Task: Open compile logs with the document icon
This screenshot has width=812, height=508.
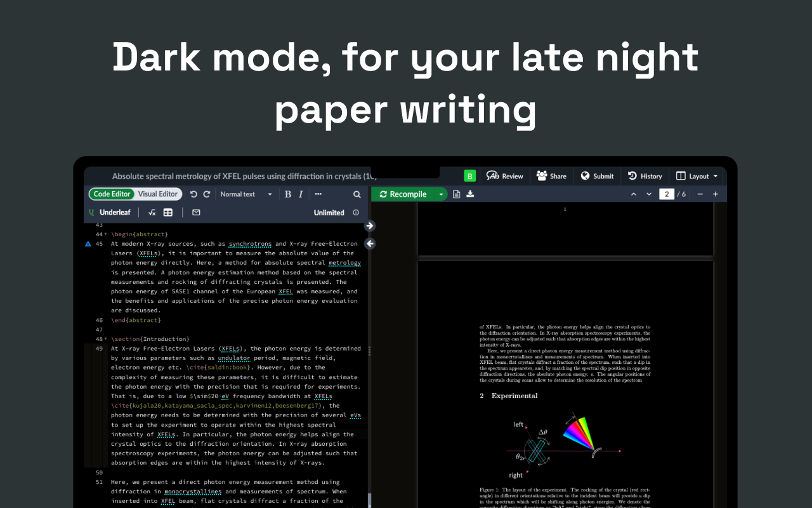Action: point(456,194)
